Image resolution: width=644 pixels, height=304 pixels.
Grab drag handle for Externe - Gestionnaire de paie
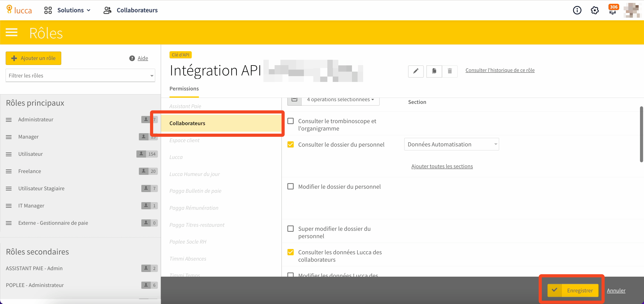9,223
